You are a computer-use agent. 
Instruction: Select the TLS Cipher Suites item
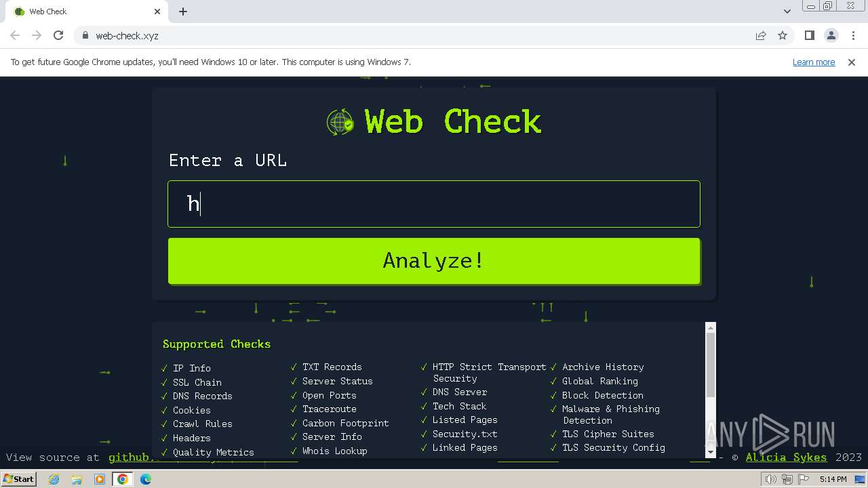pyautogui.click(x=608, y=434)
